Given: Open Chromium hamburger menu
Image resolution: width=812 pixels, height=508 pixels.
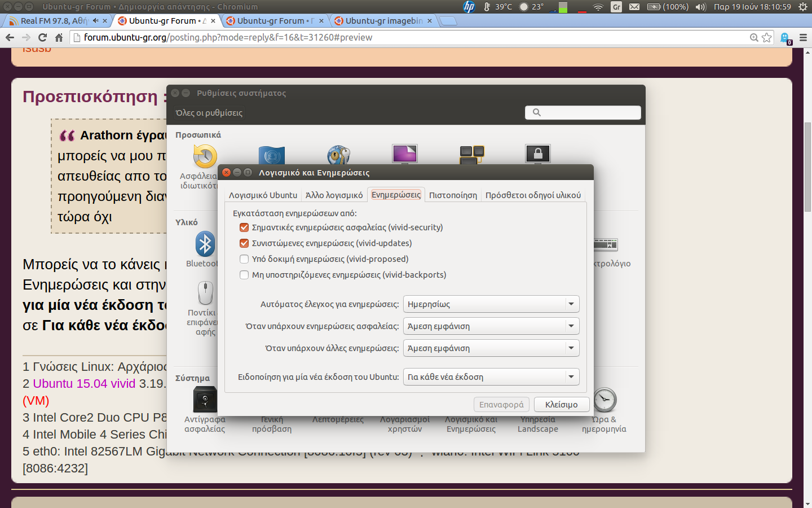Looking at the screenshot, I should [803, 37].
